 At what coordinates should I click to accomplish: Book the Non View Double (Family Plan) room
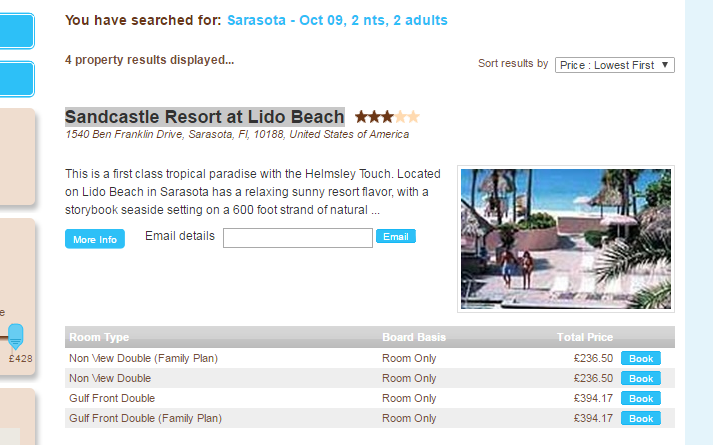[641, 358]
